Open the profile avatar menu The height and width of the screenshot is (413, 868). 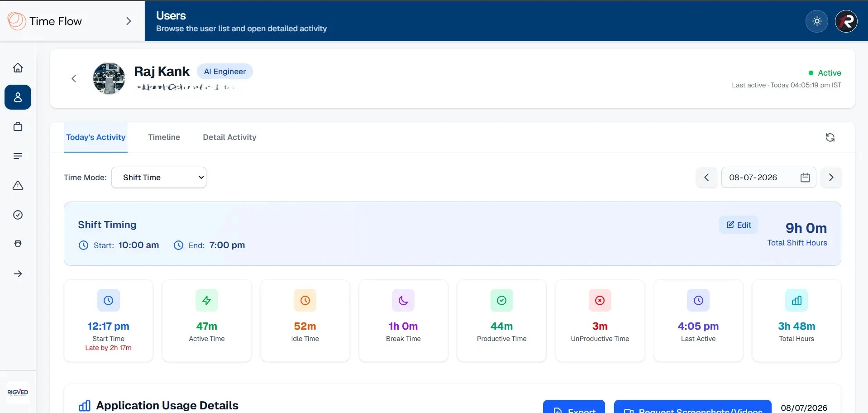pyautogui.click(x=846, y=21)
